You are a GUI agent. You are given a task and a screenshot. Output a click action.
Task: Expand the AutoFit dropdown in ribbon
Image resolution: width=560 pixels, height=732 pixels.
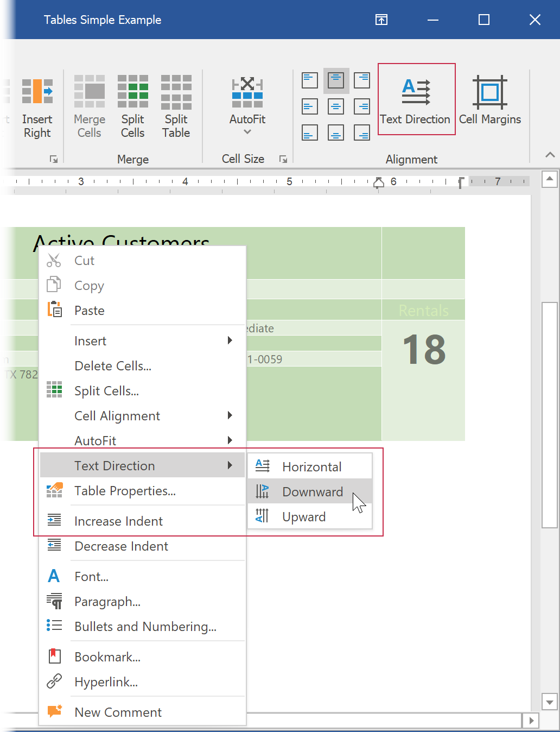247,131
